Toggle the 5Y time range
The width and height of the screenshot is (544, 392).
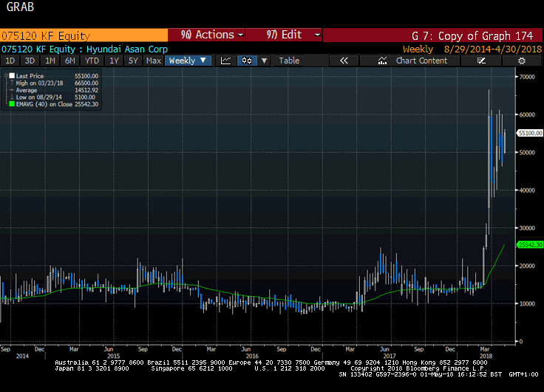coord(133,61)
